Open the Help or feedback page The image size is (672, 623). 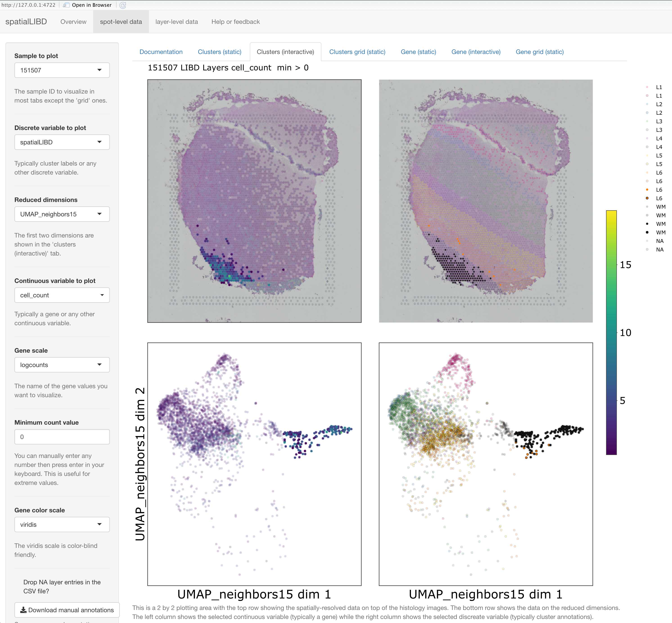(x=235, y=22)
